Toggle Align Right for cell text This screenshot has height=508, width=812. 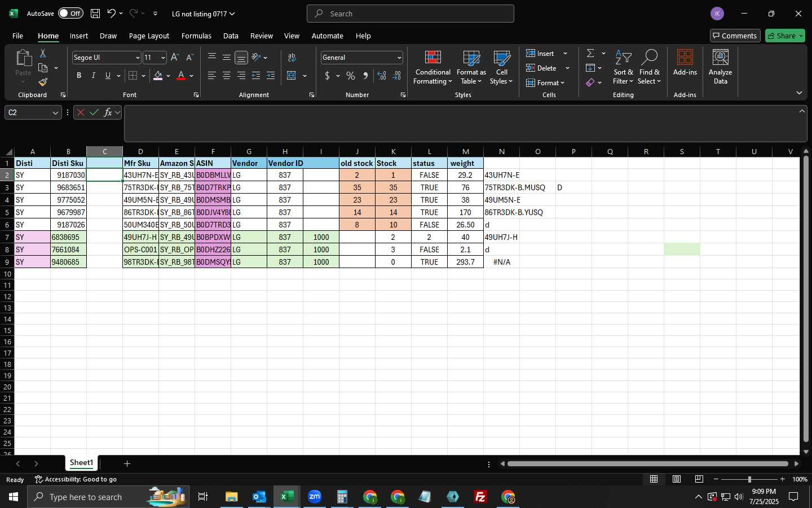pos(241,76)
